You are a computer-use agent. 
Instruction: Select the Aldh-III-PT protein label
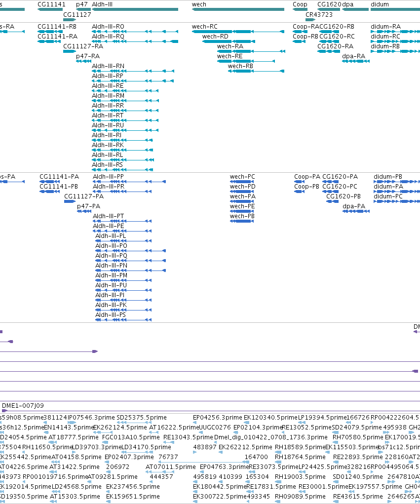(108, 216)
